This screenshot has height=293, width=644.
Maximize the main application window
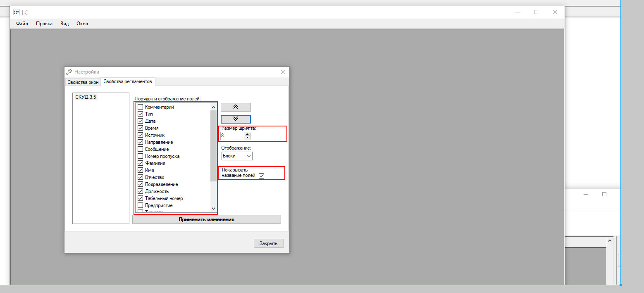tap(536, 12)
